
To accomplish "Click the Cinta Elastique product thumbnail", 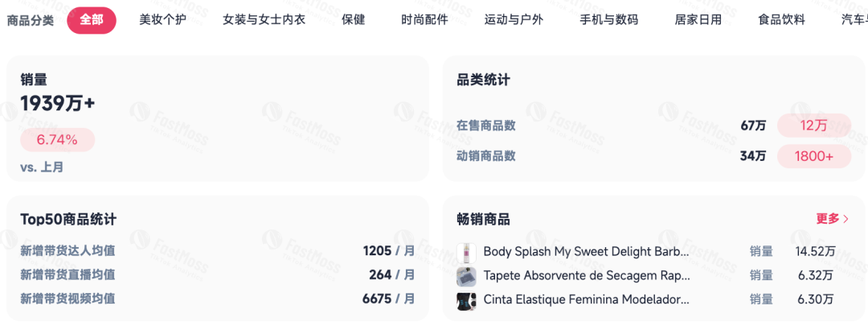I will pyautogui.click(x=466, y=300).
